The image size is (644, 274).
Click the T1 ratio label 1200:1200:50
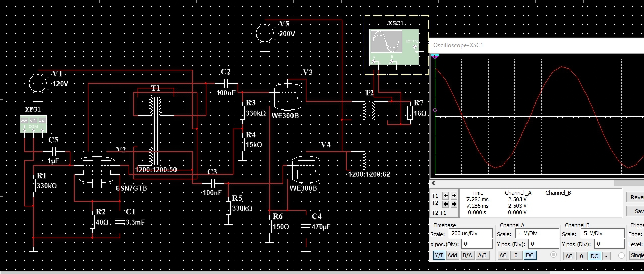tap(156, 170)
